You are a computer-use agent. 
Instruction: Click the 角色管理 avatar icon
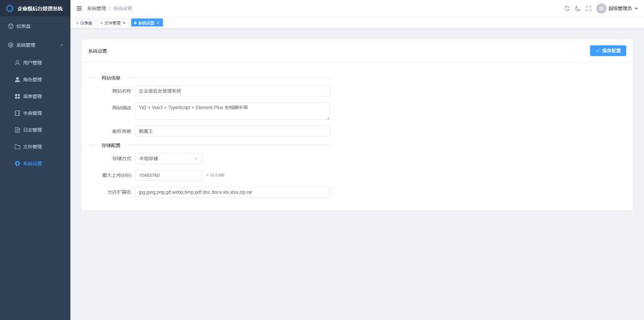pos(17,80)
